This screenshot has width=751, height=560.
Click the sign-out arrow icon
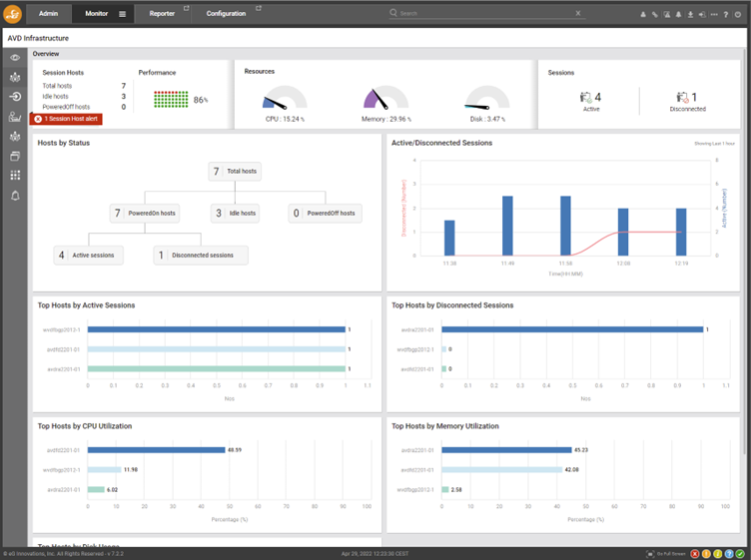702,14
